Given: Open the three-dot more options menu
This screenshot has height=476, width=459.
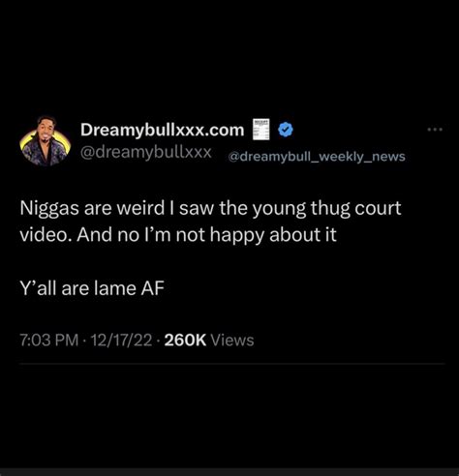Looking at the screenshot, I should point(435,130).
